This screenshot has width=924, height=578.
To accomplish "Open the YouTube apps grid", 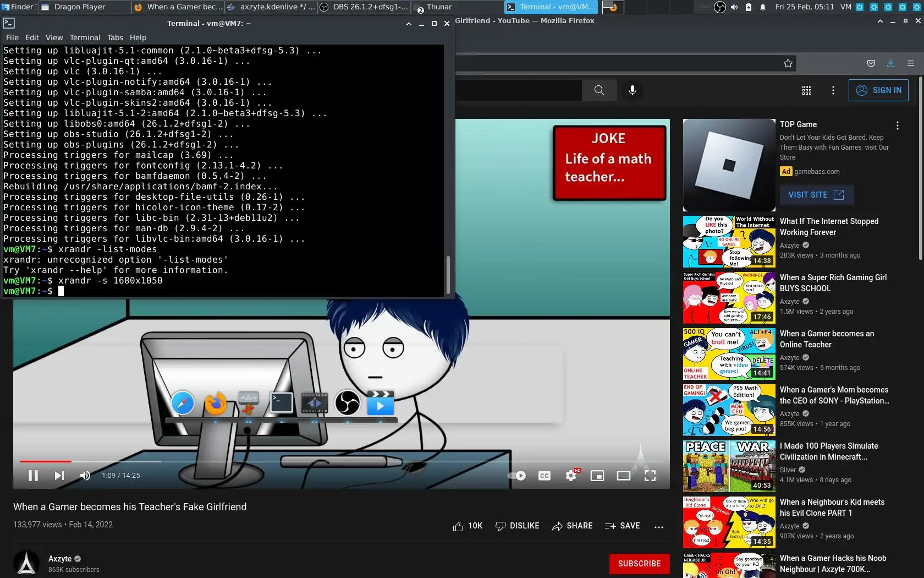I will click(x=807, y=90).
